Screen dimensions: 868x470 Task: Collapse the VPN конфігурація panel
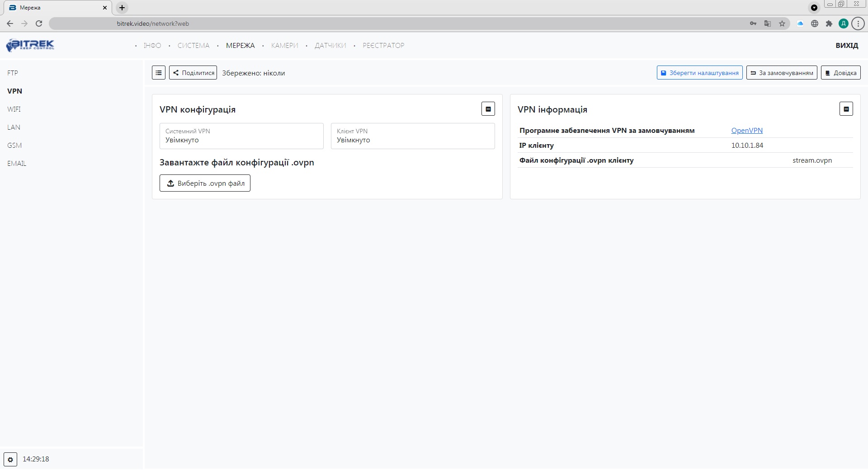click(488, 109)
